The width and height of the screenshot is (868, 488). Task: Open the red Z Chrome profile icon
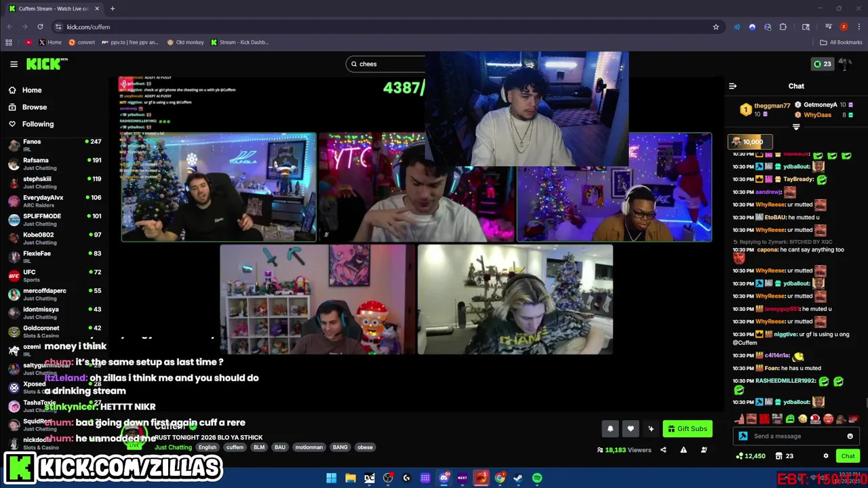pyautogui.click(x=844, y=26)
